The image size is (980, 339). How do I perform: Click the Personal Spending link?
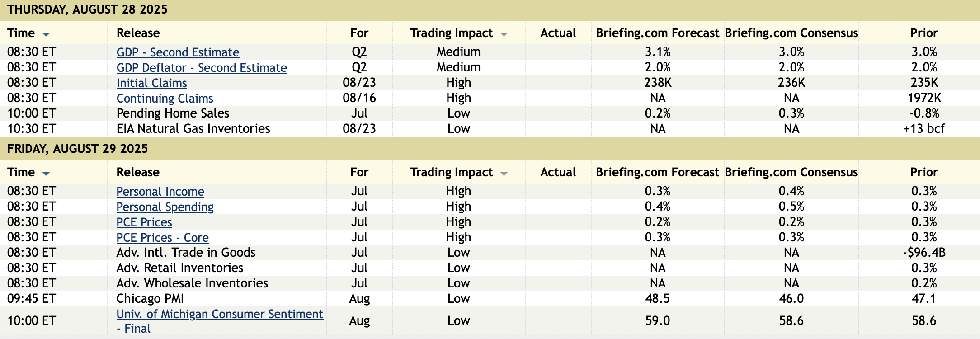tap(165, 207)
